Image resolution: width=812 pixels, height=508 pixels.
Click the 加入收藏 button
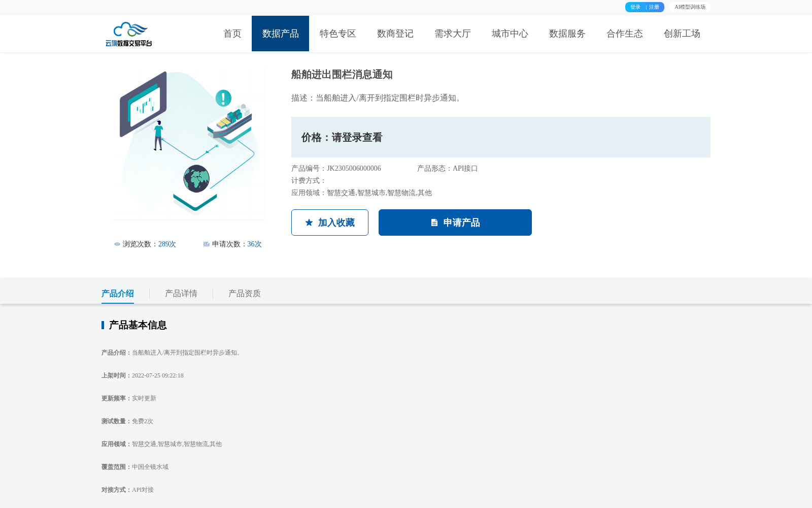pos(330,223)
